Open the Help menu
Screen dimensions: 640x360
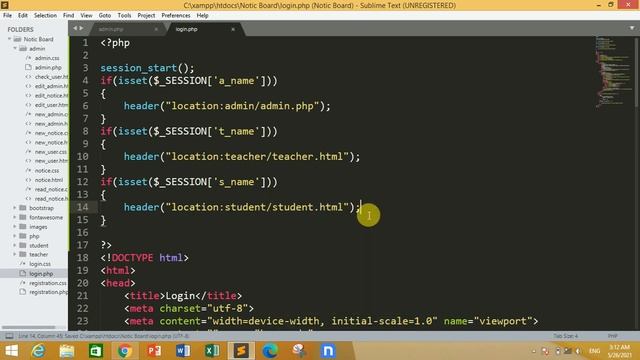[202, 16]
